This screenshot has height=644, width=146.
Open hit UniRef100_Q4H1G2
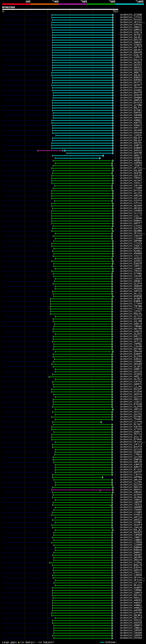[131, 151]
